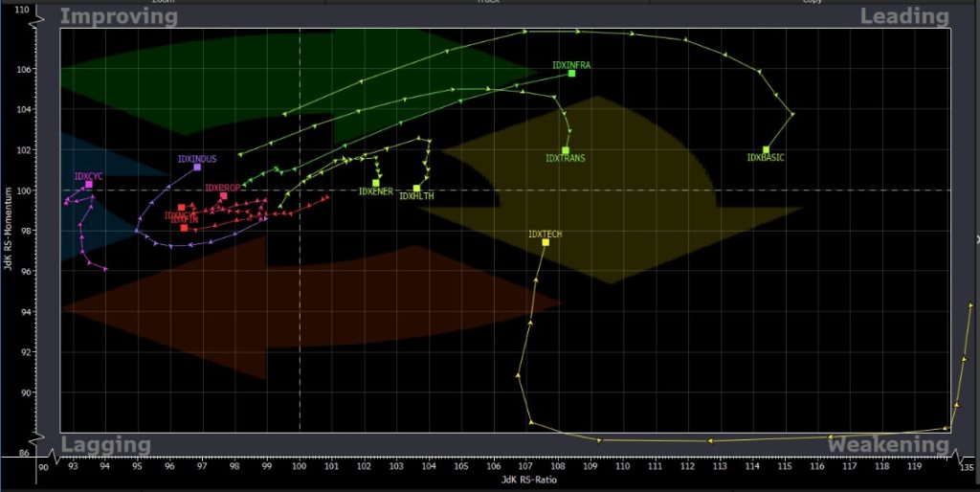Select the IDXTRANS square data point
This screenshot has width=980, height=492.
click(565, 150)
